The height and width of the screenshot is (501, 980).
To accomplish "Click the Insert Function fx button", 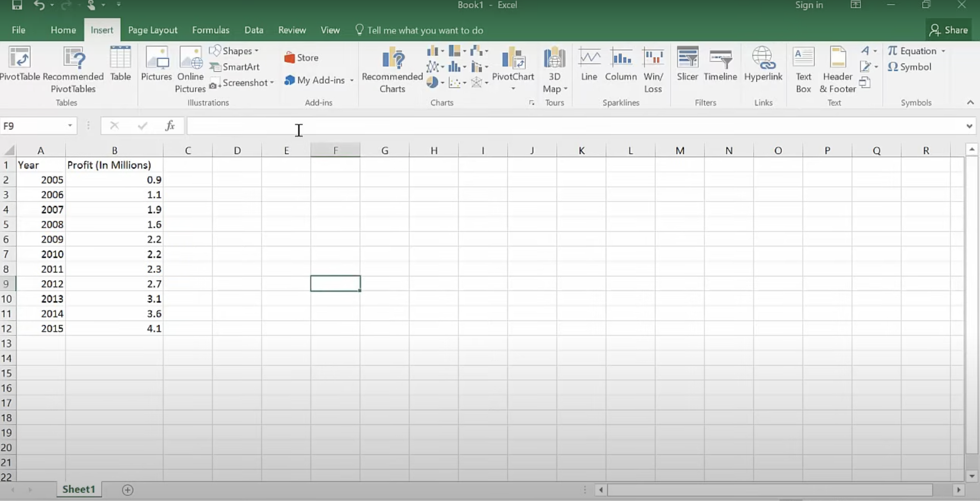I will (170, 126).
